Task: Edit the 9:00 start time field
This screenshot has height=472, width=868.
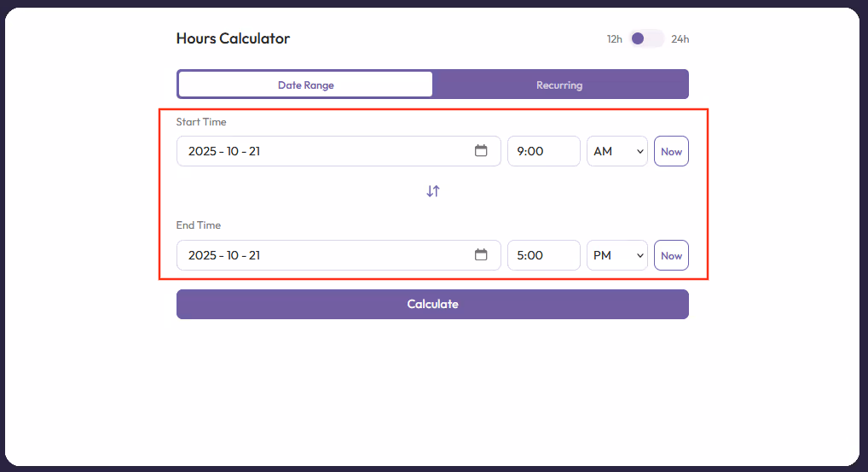Action: pos(544,151)
